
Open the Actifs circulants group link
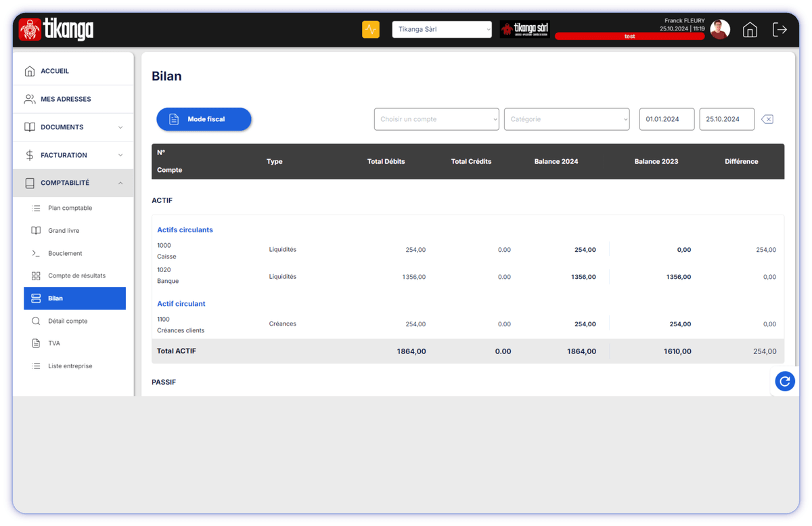tap(185, 230)
